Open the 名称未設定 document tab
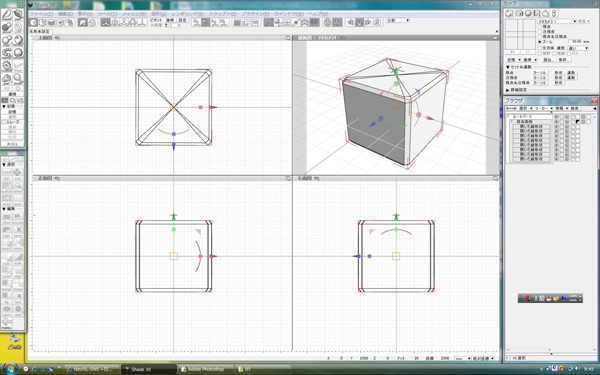This screenshot has height=375, width=600. 39,32
